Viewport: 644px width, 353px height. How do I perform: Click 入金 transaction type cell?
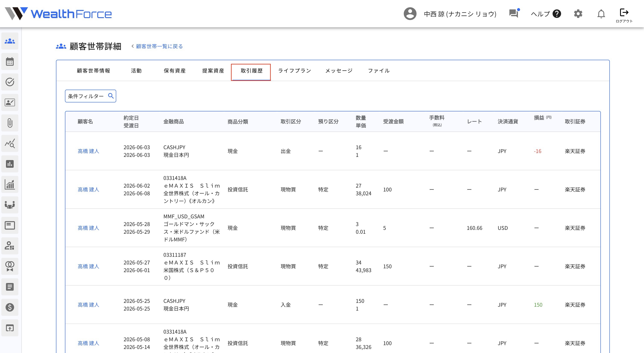286,305
